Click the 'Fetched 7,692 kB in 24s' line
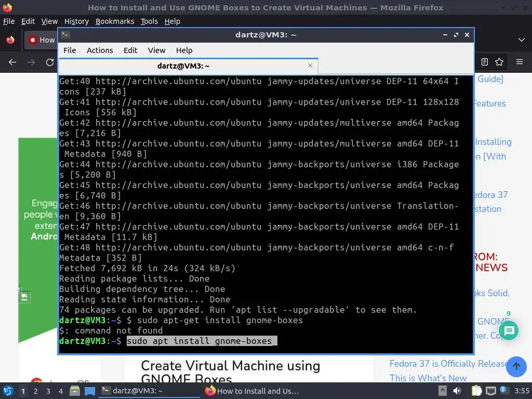This screenshot has height=399, width=532. coord(147,269)
